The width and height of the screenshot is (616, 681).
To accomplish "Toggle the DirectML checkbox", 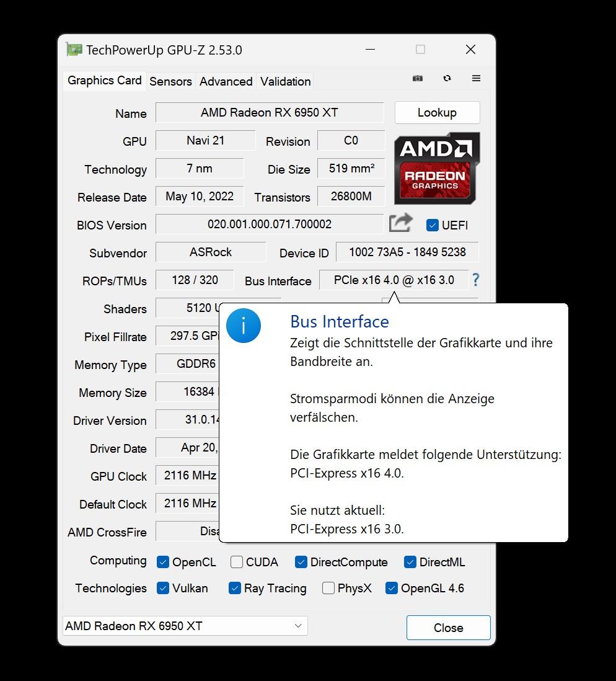I will [x=410, y=562].
